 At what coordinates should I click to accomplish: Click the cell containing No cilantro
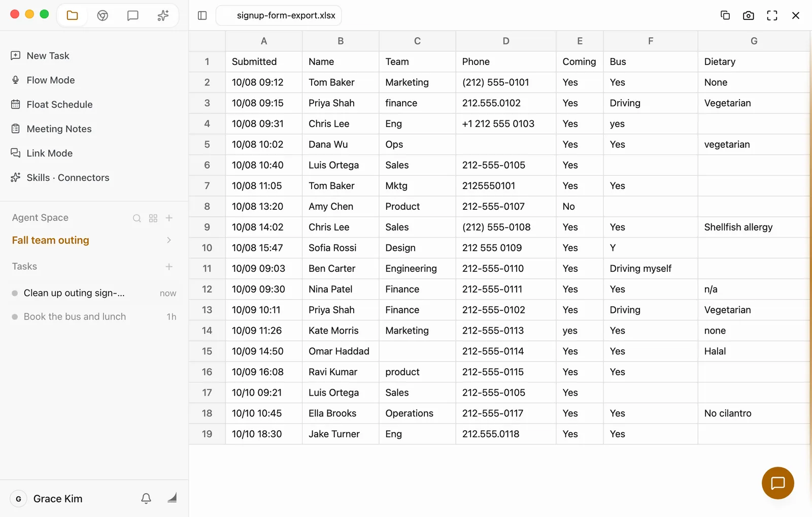tap(754, 413)
